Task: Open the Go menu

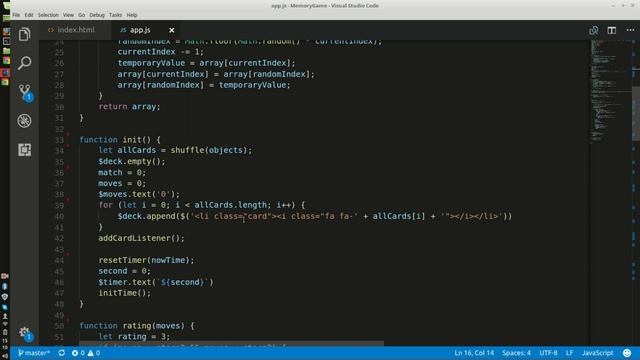Action: click(82, 15)
